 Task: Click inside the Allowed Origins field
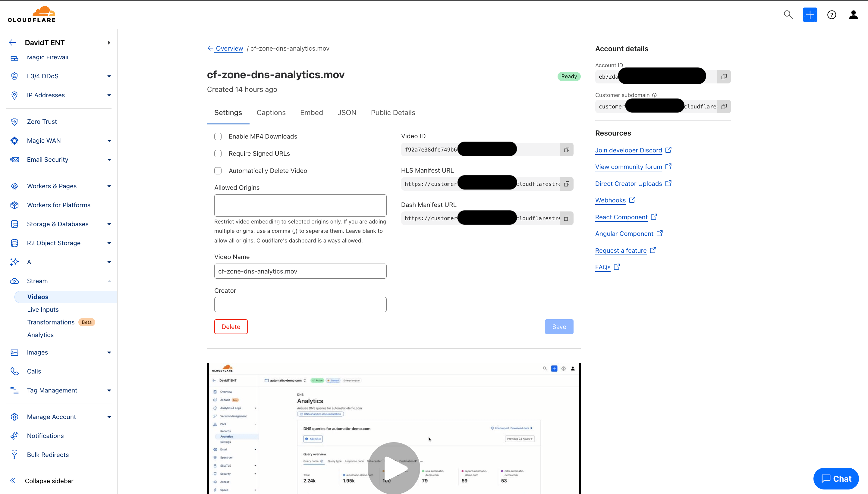[x=300, y=205]
